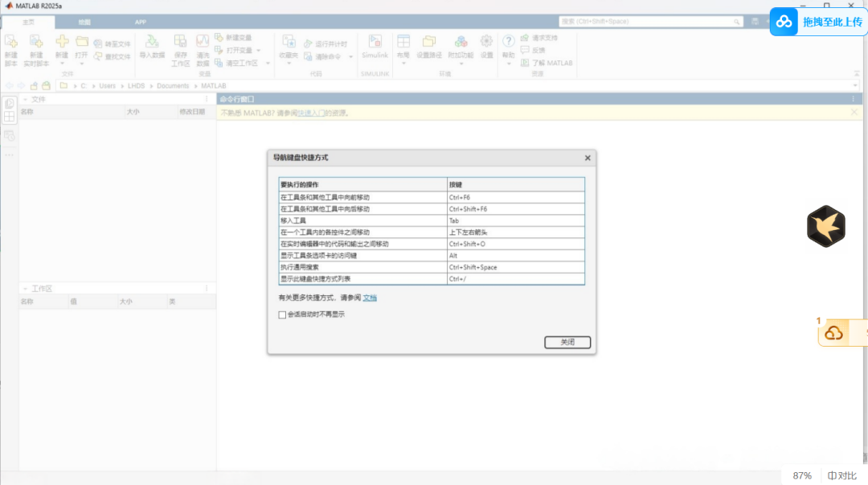Image resolution: width=868 pixels, height=485 pixels.
Task: Collapse the 工作区 panel
Action: click(26, 289)
